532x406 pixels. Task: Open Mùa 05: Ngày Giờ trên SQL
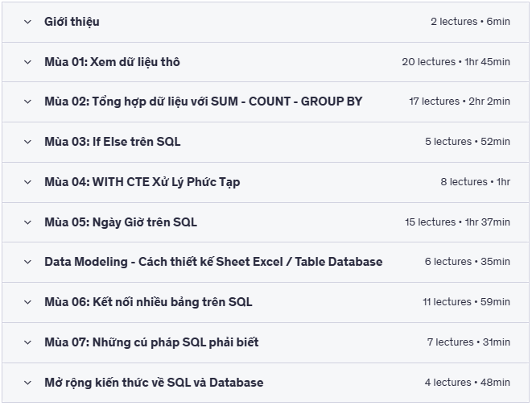121,222
